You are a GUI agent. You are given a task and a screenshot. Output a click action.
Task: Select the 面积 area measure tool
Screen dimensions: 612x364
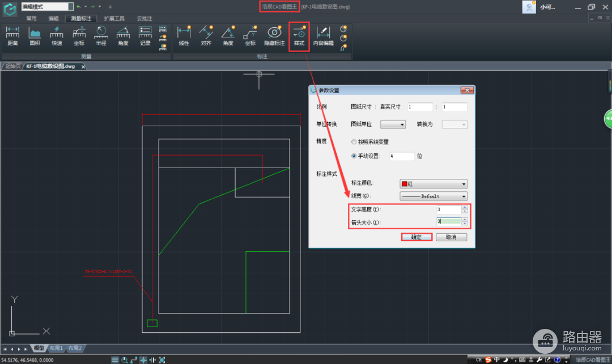pos(35,36)
